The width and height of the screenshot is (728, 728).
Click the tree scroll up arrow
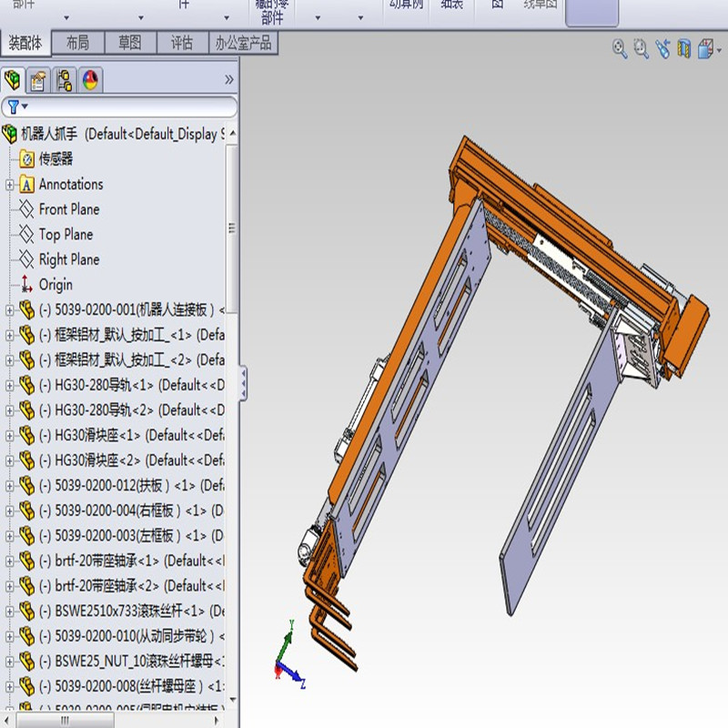click(x=232, y=133)
